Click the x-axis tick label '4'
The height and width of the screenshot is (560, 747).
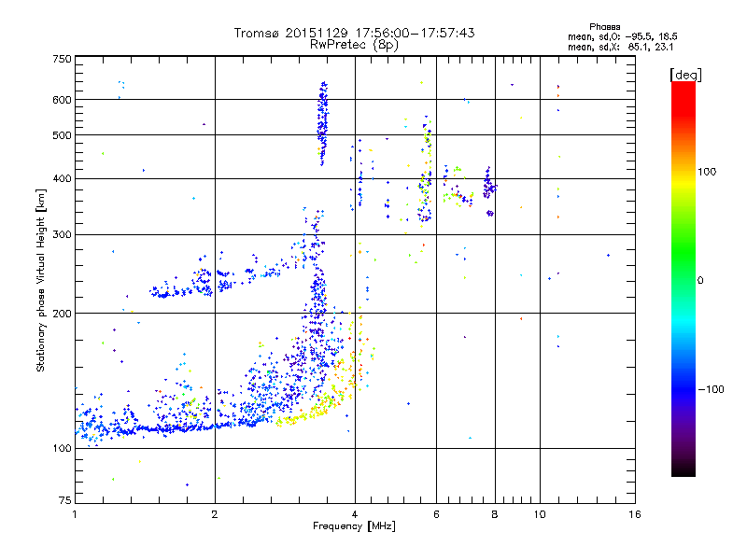click(355, 514)
